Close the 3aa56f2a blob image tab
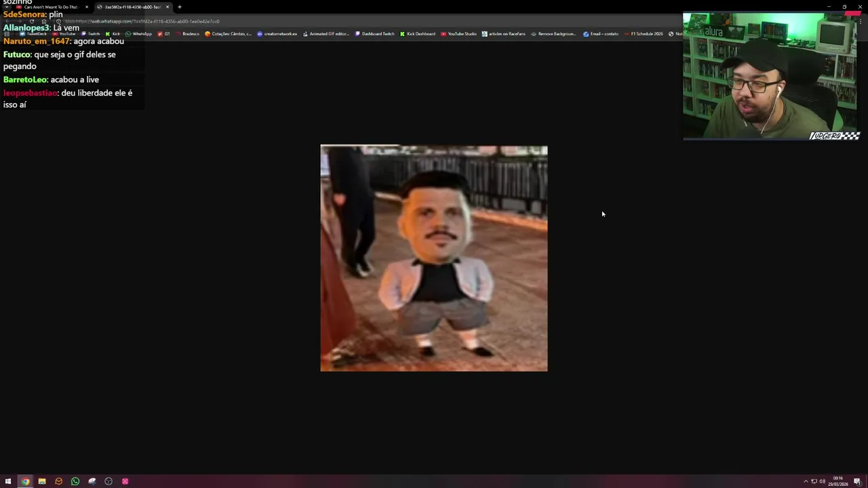Screen dimensions: 868x488 coord(167,7)
